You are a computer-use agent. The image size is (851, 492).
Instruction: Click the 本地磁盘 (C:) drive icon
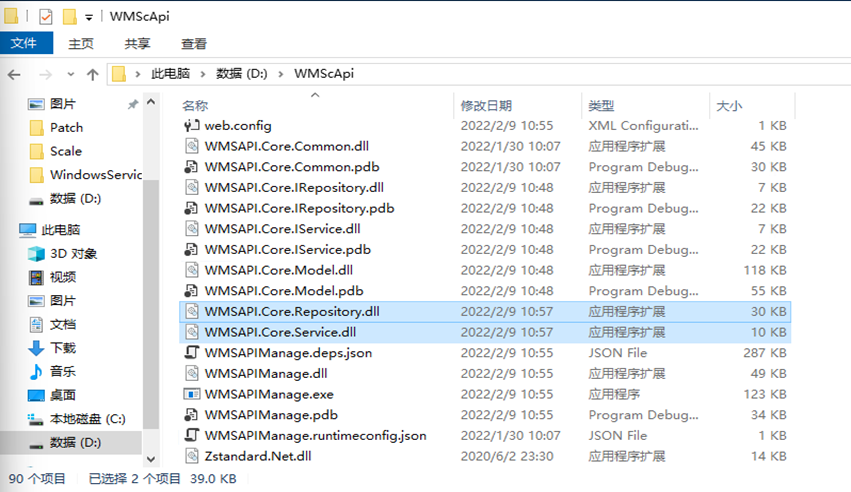point(36,419)
